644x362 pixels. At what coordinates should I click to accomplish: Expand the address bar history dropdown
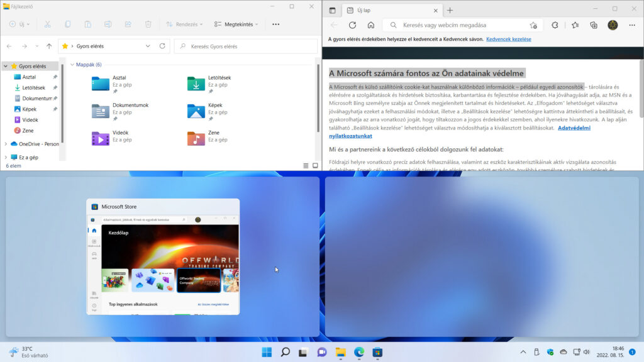point(148,46)
